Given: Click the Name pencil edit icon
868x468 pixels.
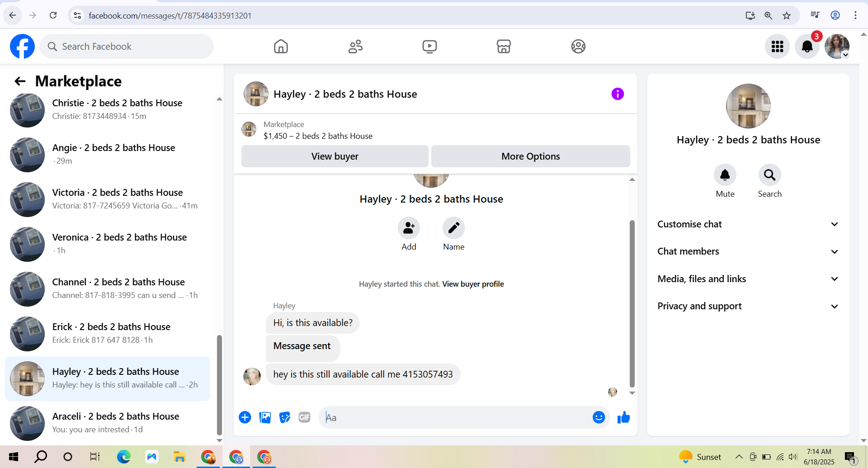Looking at the screenshot, I should [x=453, y=228].
